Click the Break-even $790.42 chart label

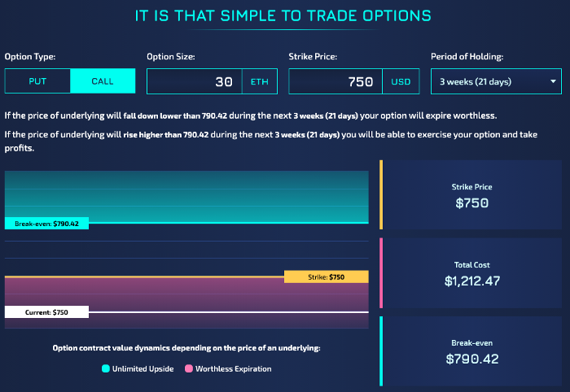[x=46, y=224]
